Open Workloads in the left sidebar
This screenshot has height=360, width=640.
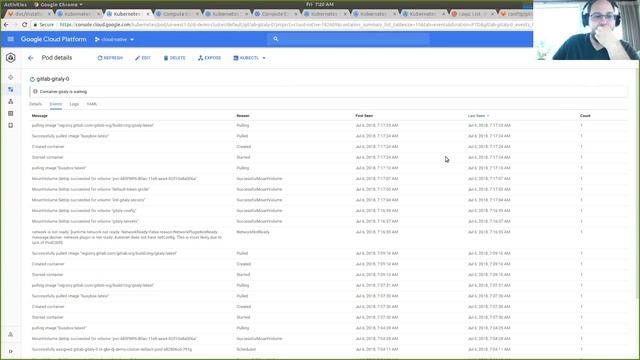click(x=11, y=89)
